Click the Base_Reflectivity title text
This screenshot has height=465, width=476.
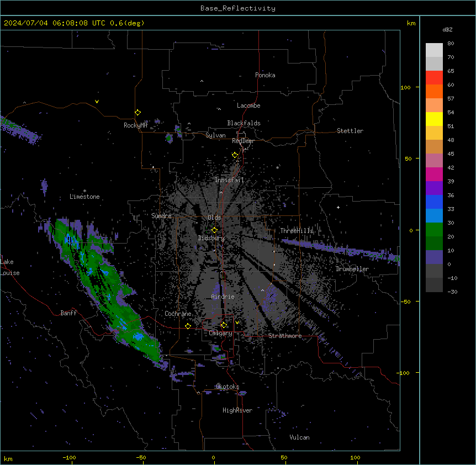[238, 8]
